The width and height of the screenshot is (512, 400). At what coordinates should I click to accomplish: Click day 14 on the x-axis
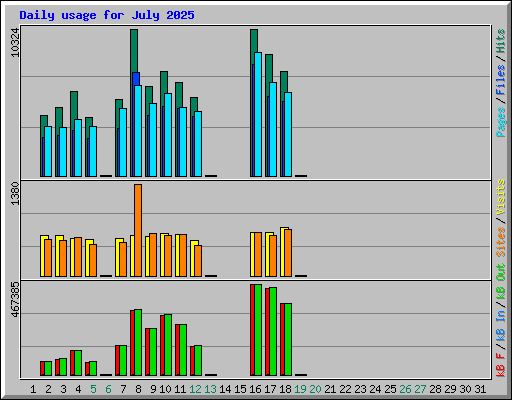pyautogui.click(x=225, y=389)
